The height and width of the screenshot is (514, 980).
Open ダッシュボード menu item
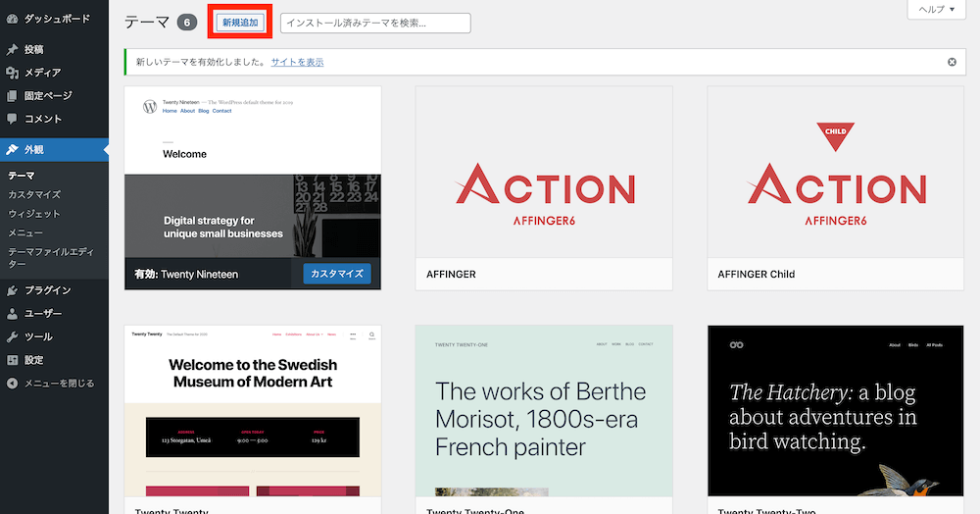[54, 19]
